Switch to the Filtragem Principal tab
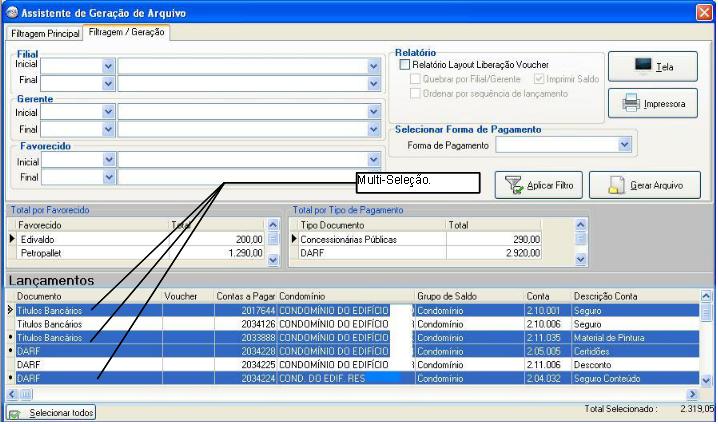Image resolution: width=718 pixels, height=424 pixels. (44, 33)
